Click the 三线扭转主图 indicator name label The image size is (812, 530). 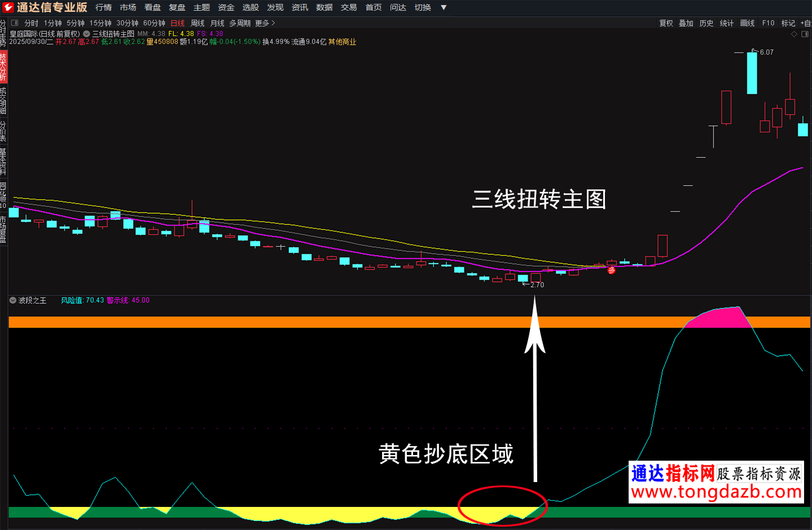113,34
